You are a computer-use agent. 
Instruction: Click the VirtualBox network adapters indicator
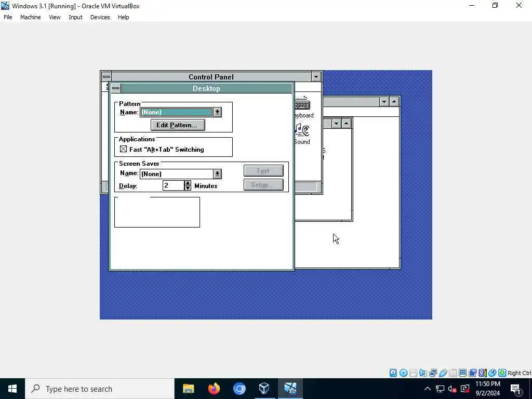click(x=433, y=373)
